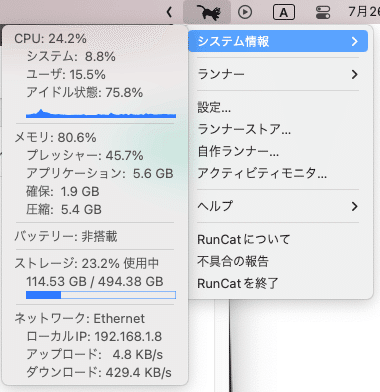Click the menu bar date showing 7月
This screenshot has width=380, height=392.
pos(364,12)
